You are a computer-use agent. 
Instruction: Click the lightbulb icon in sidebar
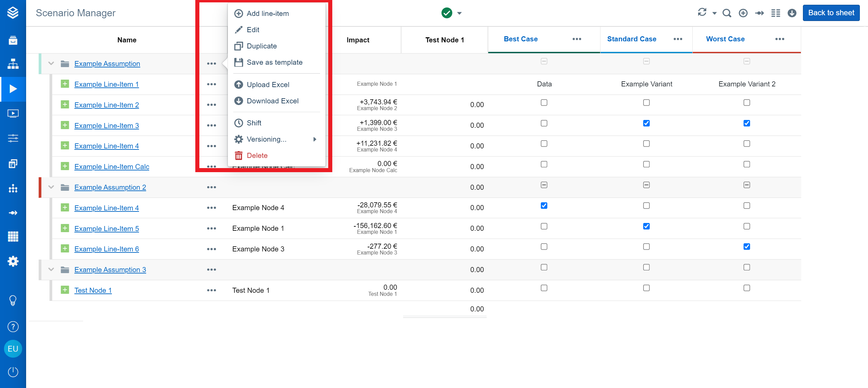(x=13, y=300)
